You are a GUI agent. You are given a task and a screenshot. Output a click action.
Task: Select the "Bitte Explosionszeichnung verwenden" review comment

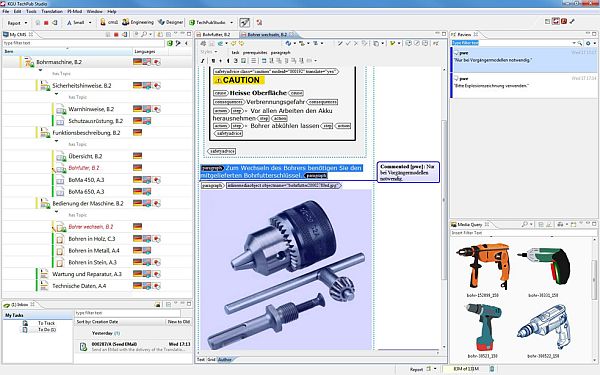click(523, 85)
